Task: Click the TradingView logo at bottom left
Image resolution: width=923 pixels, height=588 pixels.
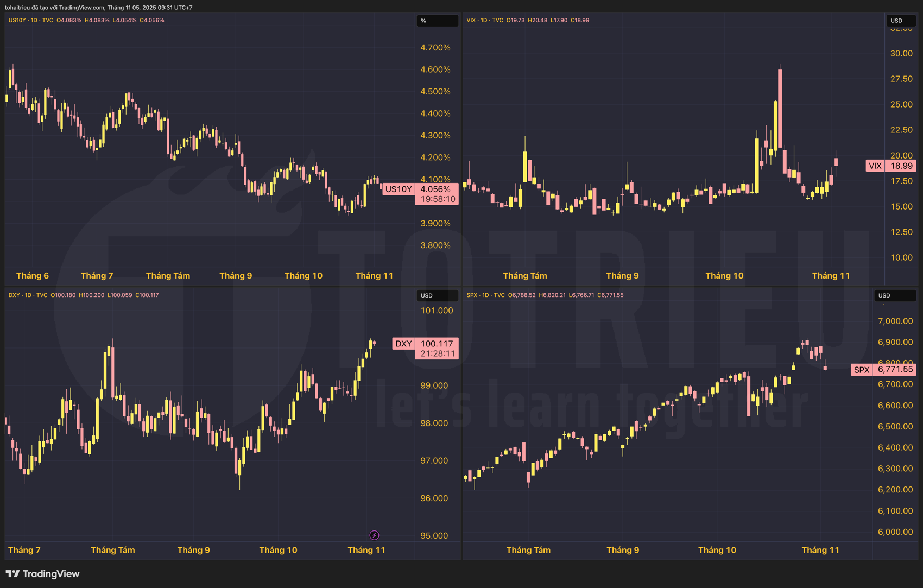Action: [x=43, y=574]
